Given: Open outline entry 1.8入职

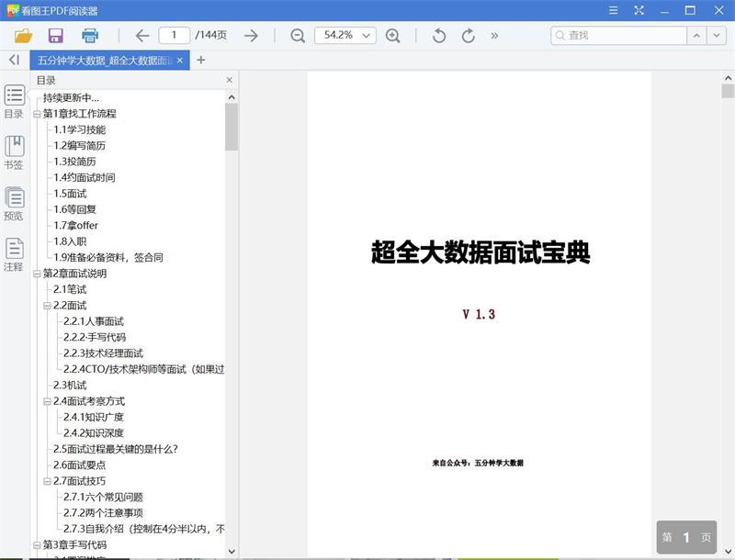Looking at the screenshot, I should point(70,241).
